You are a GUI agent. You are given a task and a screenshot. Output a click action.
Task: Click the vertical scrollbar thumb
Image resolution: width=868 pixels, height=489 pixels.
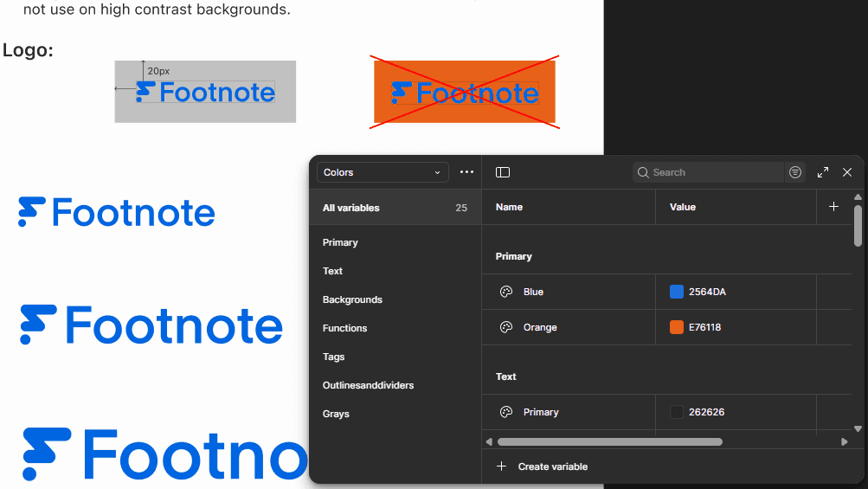point(858,226)
